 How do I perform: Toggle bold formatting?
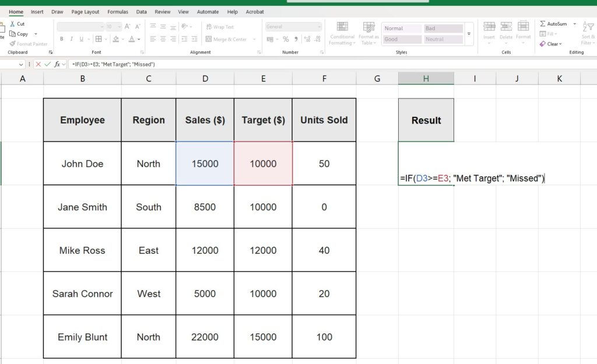pos(61,38)
